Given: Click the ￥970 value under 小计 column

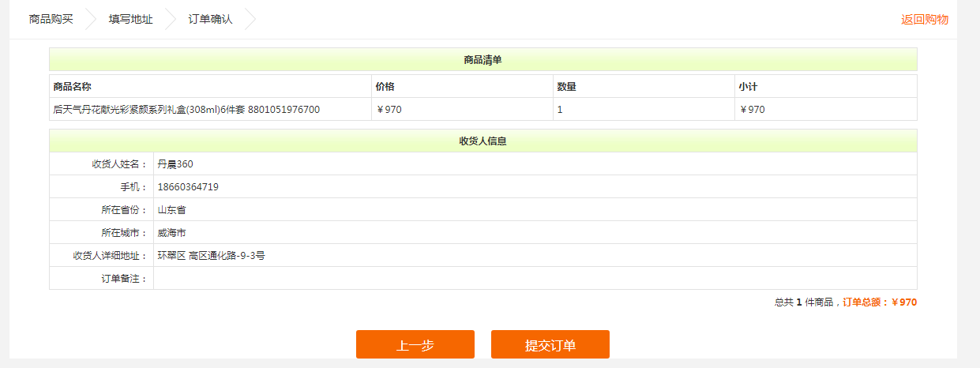Looking at the screenshot, I should (x=752, y=110).
